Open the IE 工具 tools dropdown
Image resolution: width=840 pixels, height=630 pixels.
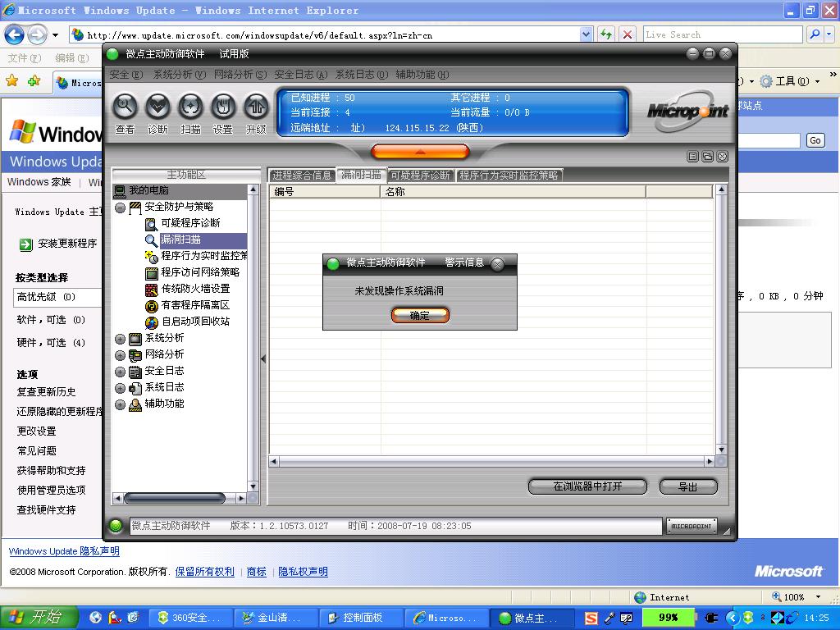tap(818, 81)
